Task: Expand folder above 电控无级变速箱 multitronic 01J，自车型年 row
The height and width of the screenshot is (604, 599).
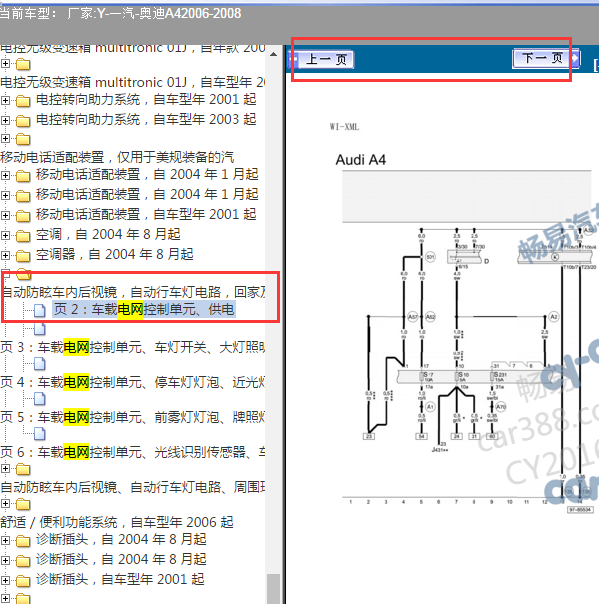Action: click(5, 64)
